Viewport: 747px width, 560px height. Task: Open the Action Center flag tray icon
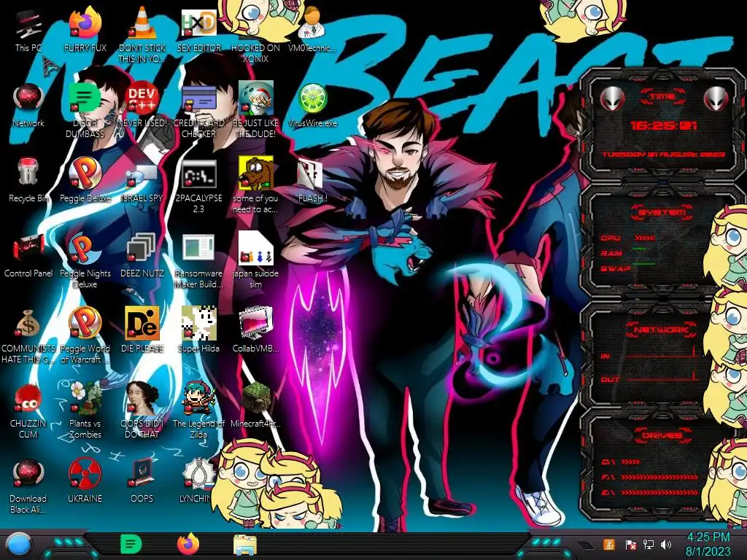click(x=631, y=544)
